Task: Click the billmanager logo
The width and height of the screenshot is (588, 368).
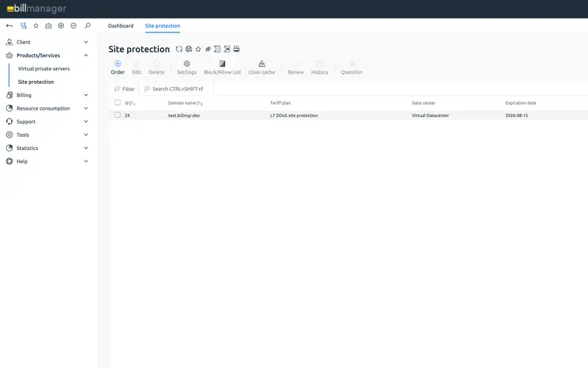Action: (x=36, y=9)
